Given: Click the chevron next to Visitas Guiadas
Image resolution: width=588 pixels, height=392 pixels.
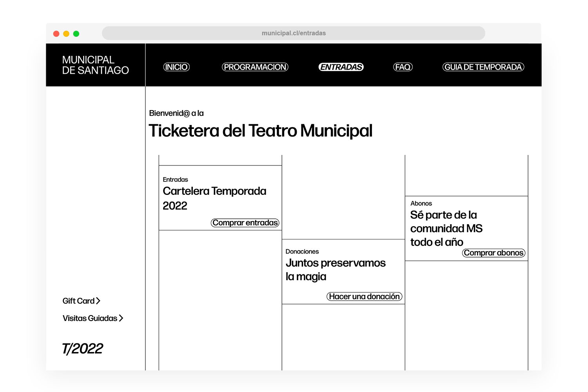Looking at the screenshot, I should [121, 318].
